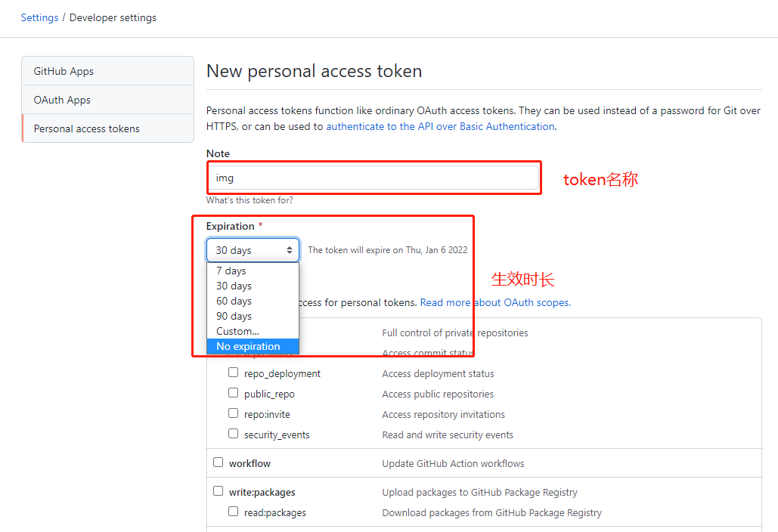Screen dimensions: 778x532
Task: Enable the read:packages scope checkbox
Action: 234,512
